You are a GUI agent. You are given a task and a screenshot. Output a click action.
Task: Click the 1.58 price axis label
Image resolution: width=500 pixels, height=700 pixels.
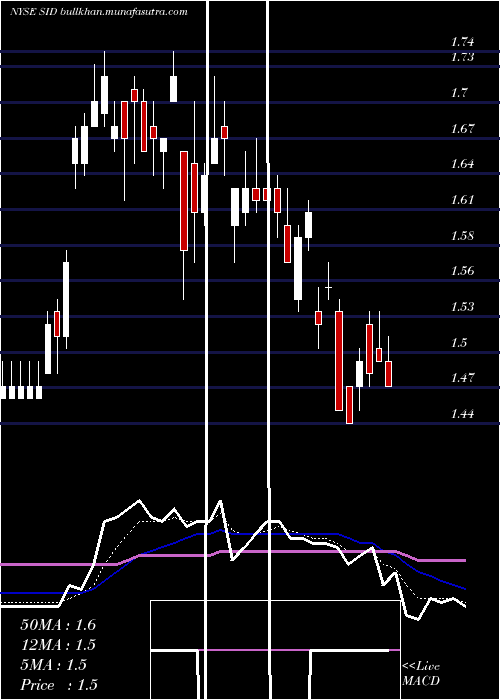(462, 235)
